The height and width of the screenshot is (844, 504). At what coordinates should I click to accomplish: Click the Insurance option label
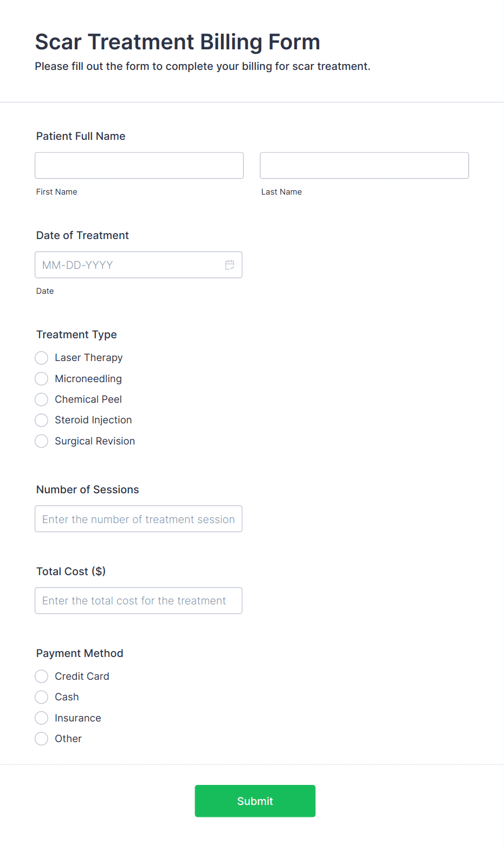(78, 718)
